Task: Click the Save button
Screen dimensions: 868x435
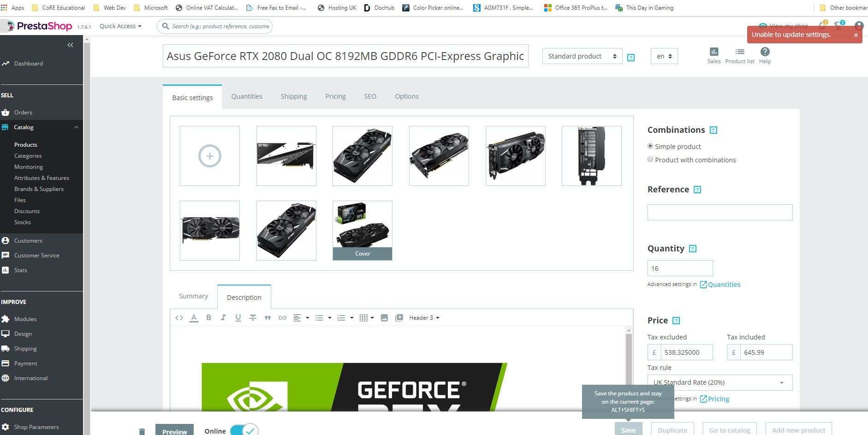Action: [628, 429]
